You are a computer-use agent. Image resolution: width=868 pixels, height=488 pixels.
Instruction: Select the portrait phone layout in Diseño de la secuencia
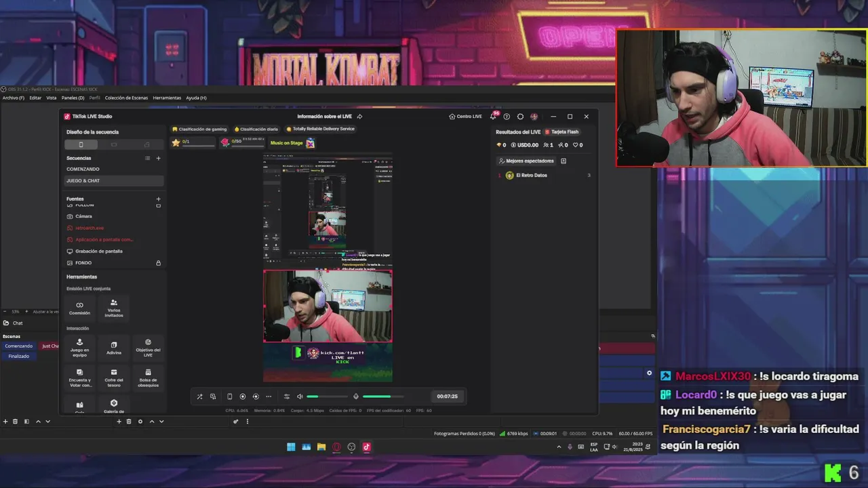[x=81, y=144]
